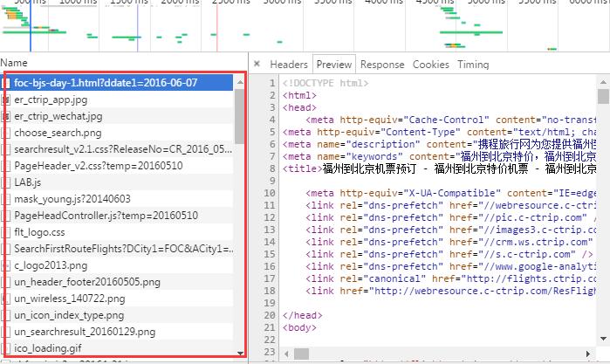Open the Response tab
The height and width of the screenshot is (364, 610).
point(382,65)
